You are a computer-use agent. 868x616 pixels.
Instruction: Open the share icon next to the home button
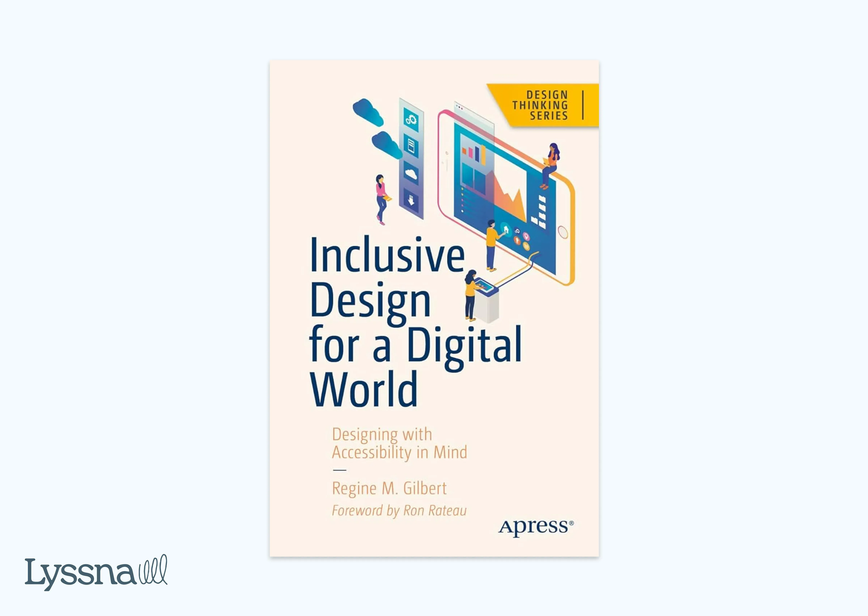coord(518,232)
